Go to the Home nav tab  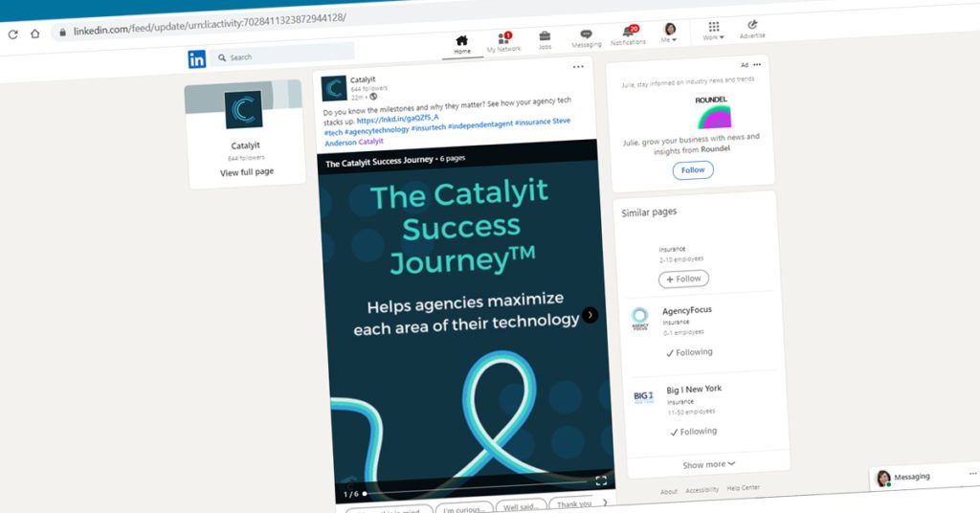click(462, 45)
